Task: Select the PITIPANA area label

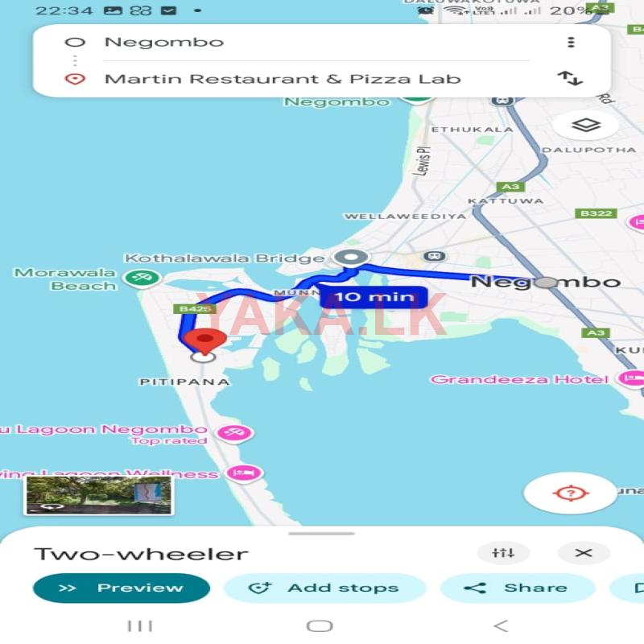Action: [184, 382]
